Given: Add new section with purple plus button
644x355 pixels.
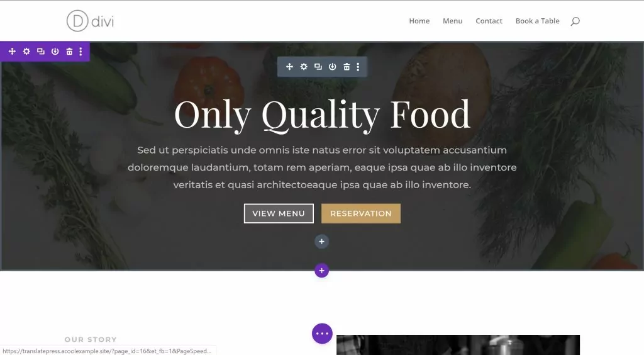Looking at the screenshot, I should [321, 271].
